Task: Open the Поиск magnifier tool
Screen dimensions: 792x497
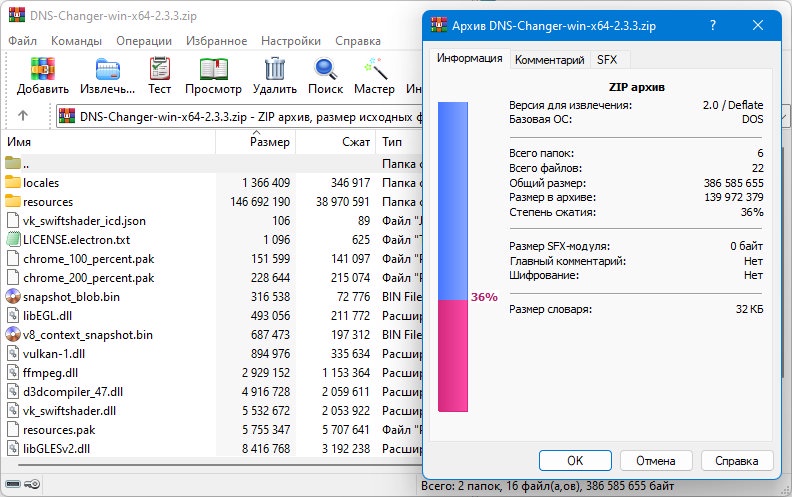Action: (x=325, y=69)
